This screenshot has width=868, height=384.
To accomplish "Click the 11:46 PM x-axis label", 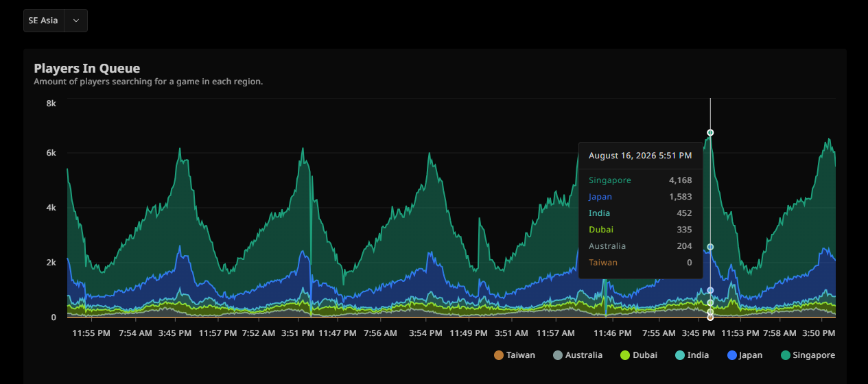I will [612, 333].
